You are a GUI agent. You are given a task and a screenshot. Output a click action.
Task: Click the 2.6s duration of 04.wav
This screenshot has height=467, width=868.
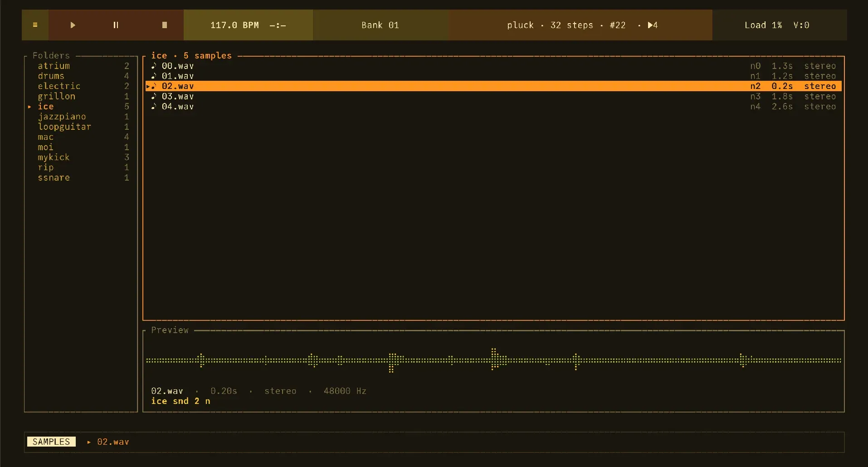(x=782, y=106)
